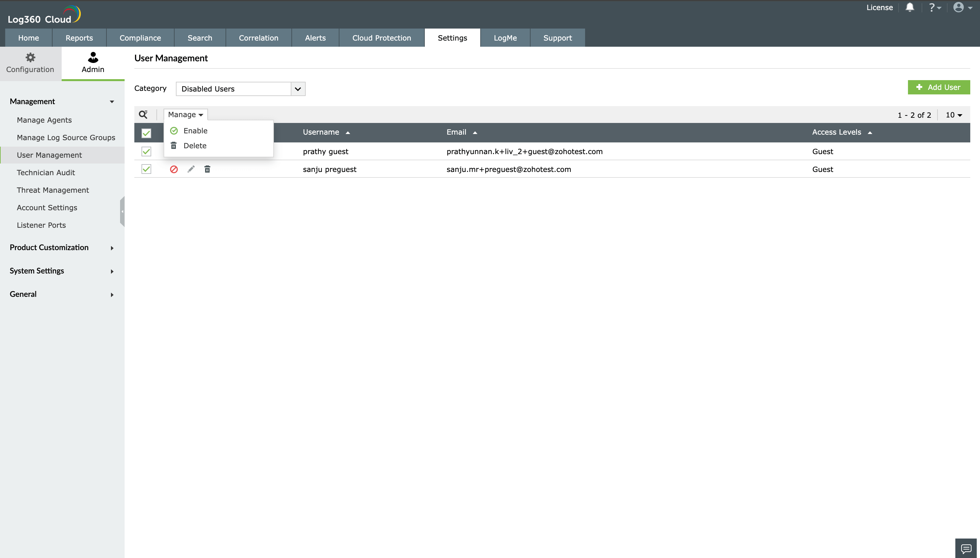Click red disable icon for sanju preguest
This screenshot has width=980, height=558.
click(174, 169)
